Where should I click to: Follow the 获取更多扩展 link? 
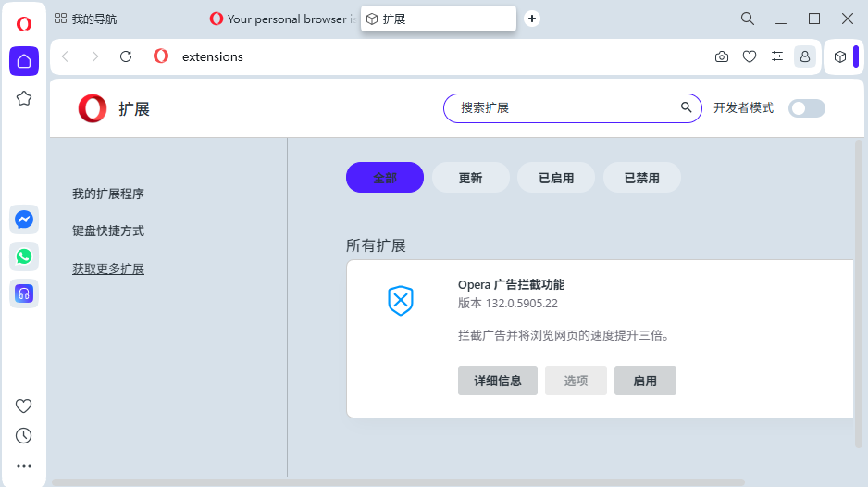click(108, 268)
